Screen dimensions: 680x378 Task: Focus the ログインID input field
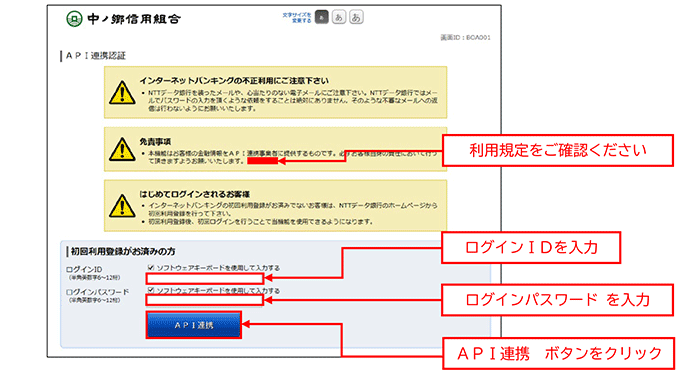click(205, 278)
